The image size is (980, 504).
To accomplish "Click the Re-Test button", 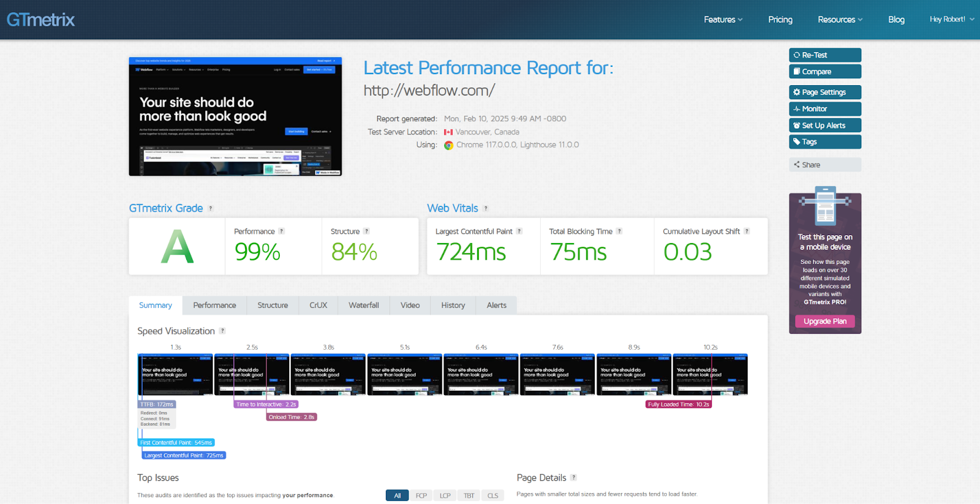I will (x=824, y=55).
